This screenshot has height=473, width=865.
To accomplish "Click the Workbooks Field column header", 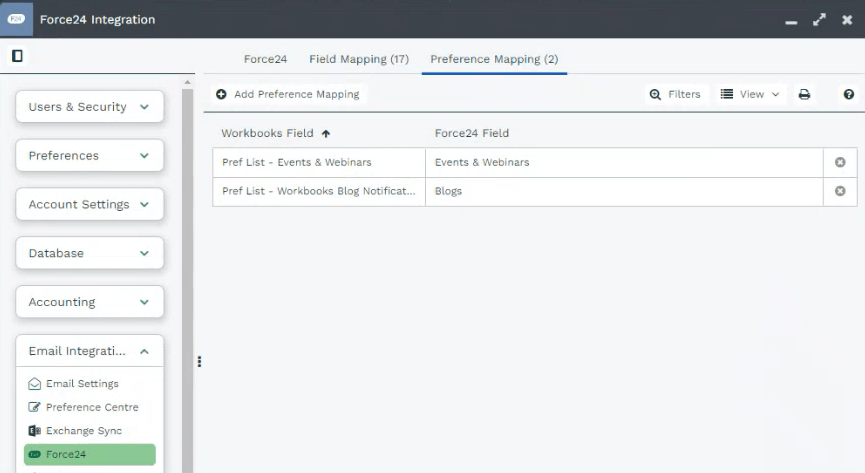I will [x=267, y=133].
